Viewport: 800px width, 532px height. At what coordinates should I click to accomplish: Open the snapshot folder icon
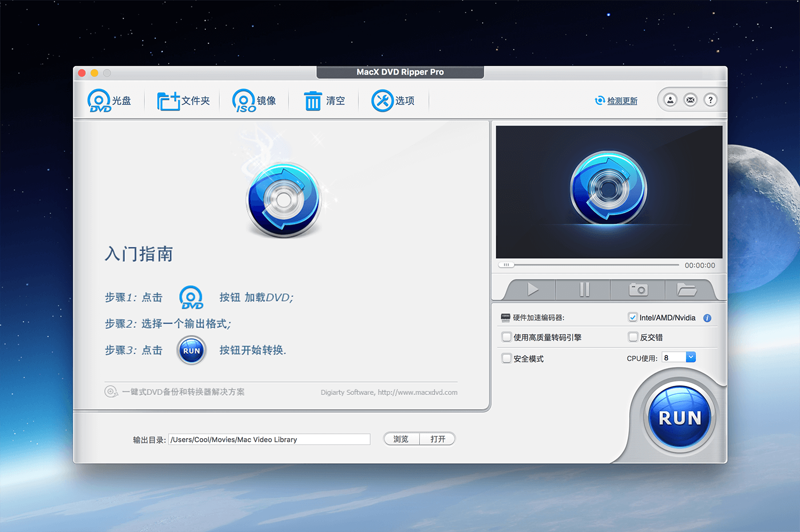point(687,289)
